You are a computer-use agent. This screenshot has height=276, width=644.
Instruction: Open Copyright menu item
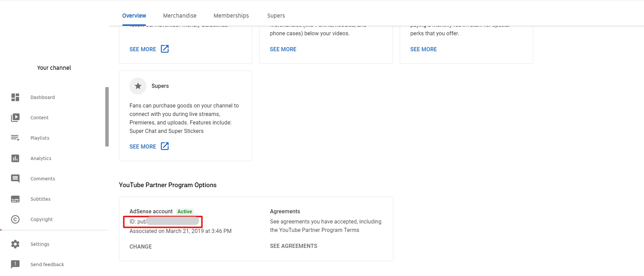pos(41,219)
